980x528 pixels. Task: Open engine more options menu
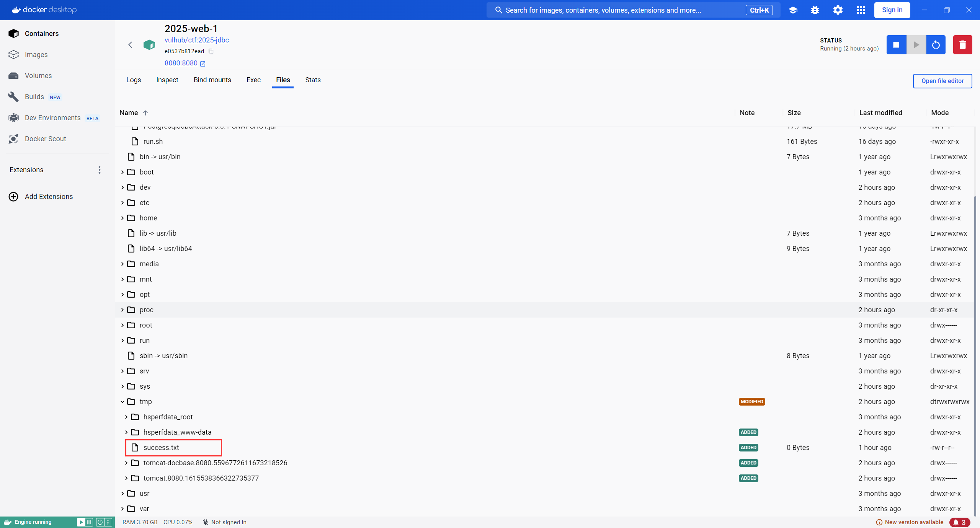click(108, 522)
